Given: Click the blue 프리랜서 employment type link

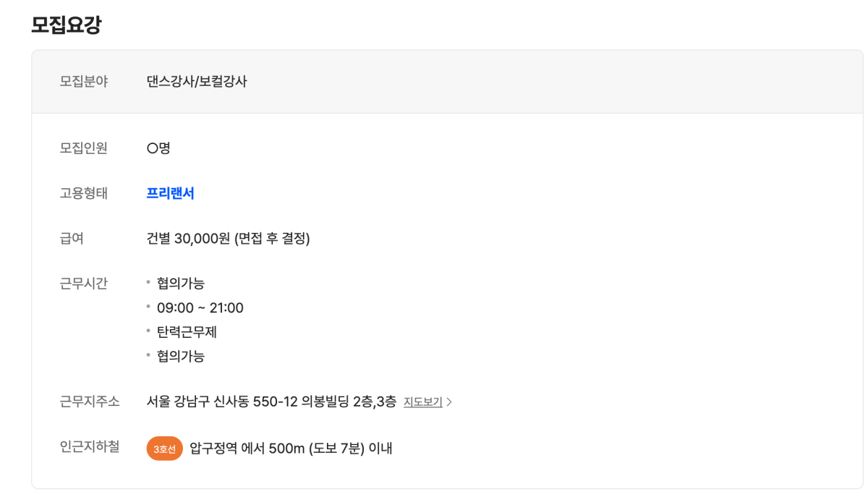Looking at the screenshot, I should pyautogui.click(x=170, y=193).
